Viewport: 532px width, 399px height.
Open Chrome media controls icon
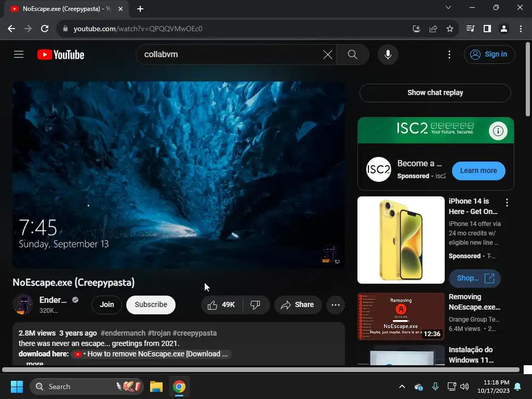[470, 29]
